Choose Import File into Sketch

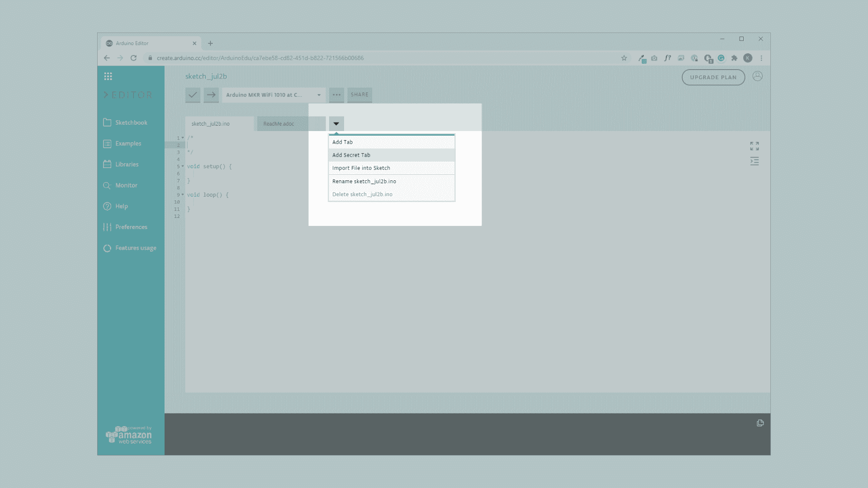point(361,168)
